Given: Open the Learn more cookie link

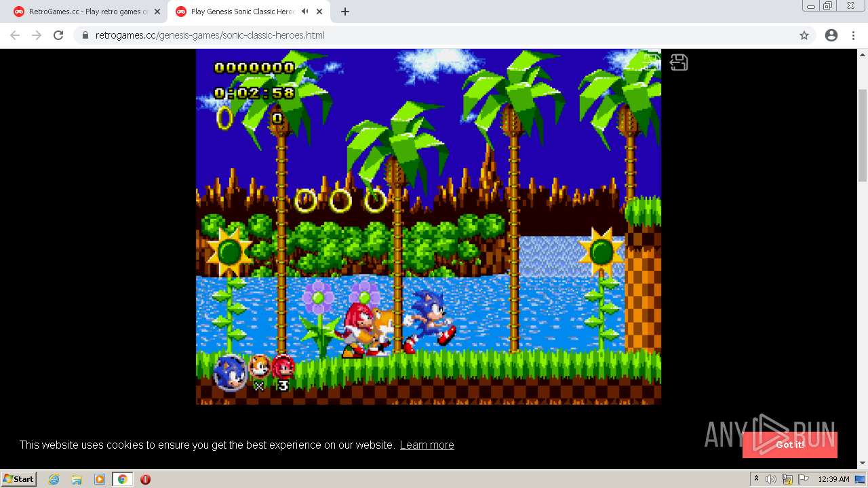Looking at the screenshot, I should coord(427,445).
